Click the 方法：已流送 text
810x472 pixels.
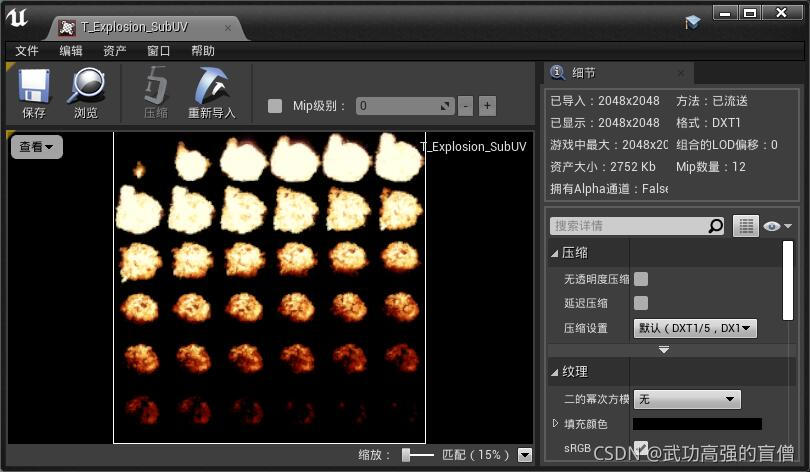pyautogui.click(x=711, y=101)
